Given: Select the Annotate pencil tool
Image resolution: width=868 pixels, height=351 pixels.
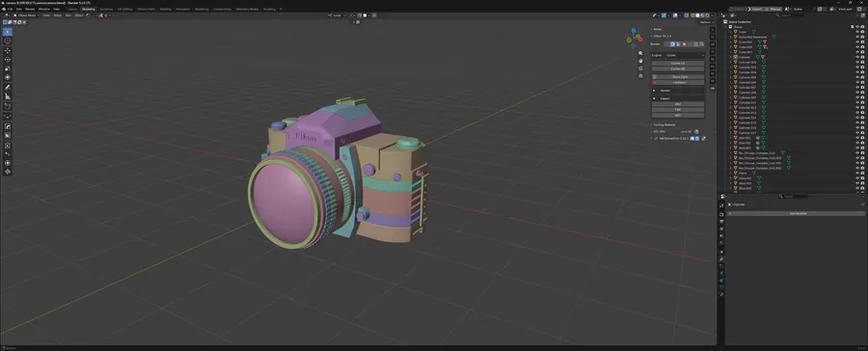Looking at the screenshot, I should 7,88.
